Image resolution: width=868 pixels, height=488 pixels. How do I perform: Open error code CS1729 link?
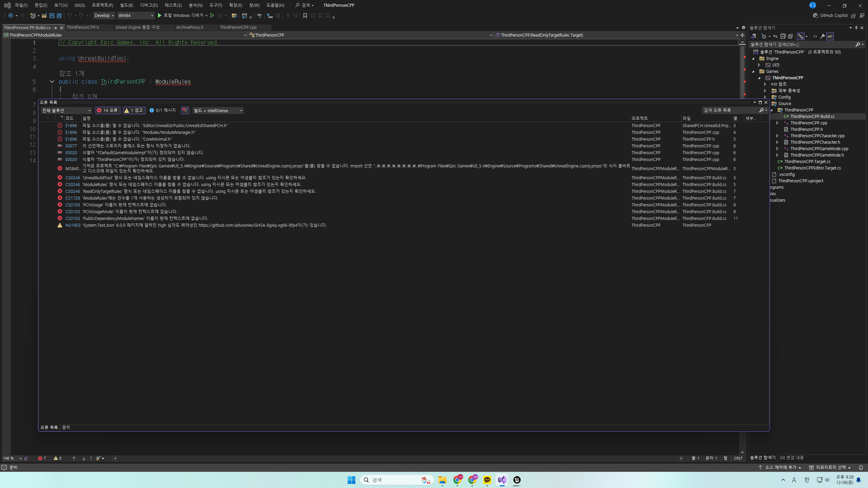[x=73, y=198]
